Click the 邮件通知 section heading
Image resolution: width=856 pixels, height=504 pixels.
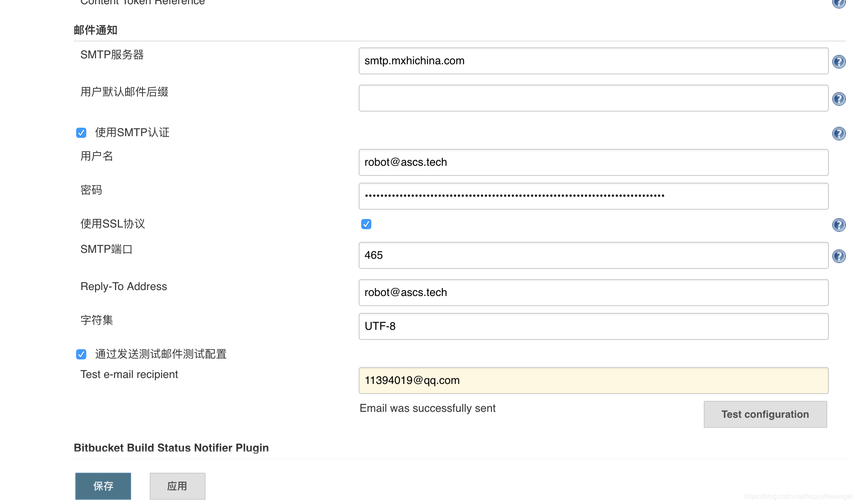(96, 30)
